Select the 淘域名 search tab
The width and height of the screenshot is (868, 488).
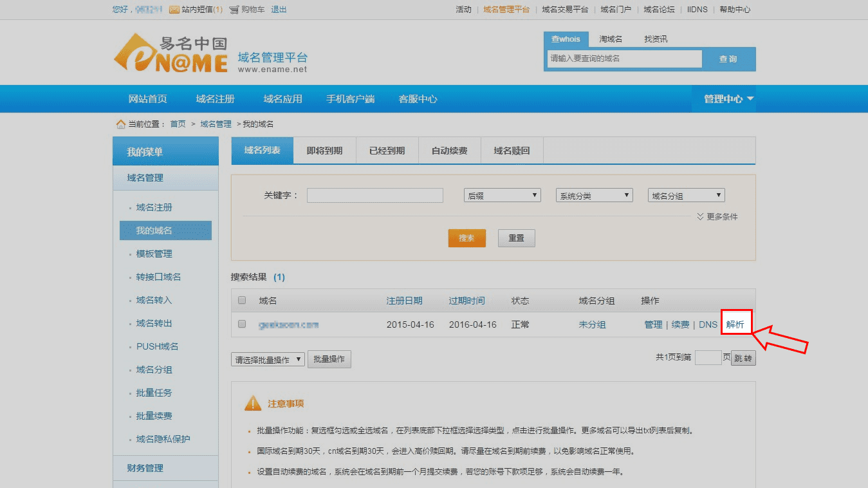pyautogui.click(x=611, y=39)
